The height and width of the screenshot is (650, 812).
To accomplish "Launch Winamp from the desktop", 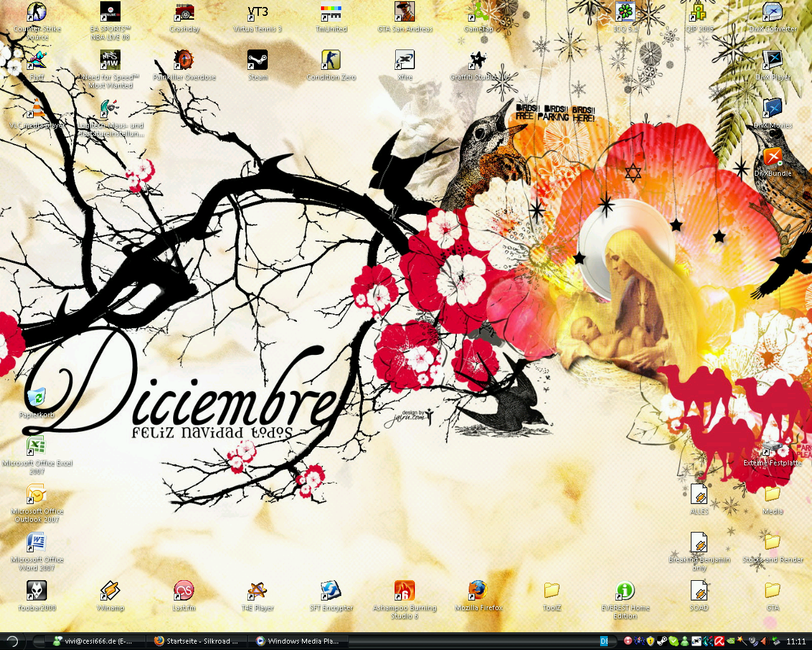I will [110, 591].
